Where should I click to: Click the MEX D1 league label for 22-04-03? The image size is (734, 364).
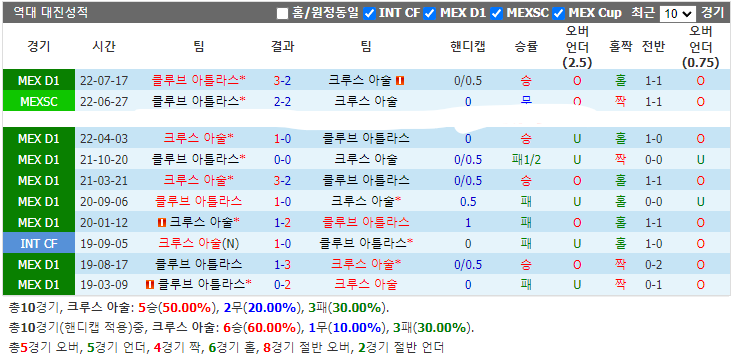[39, 138]
